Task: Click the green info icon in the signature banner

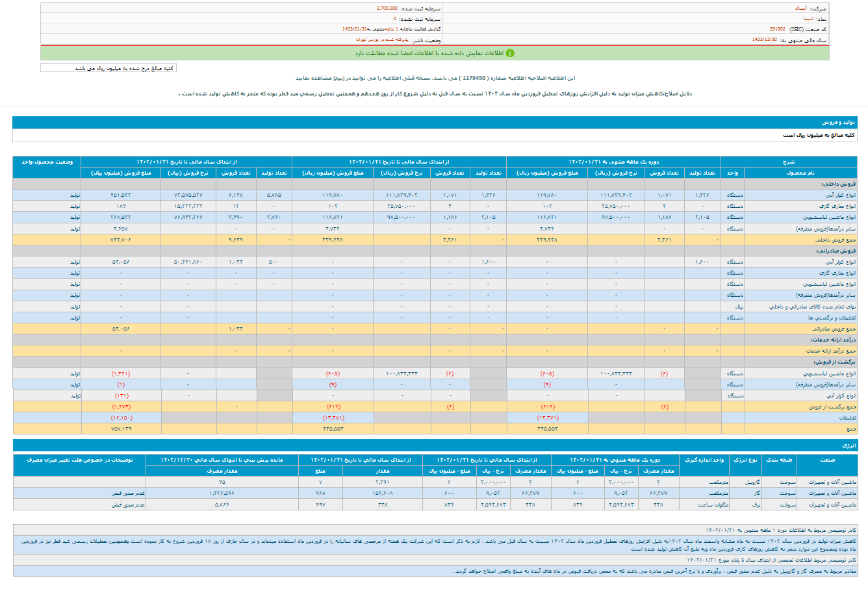Action: point(510,53)
